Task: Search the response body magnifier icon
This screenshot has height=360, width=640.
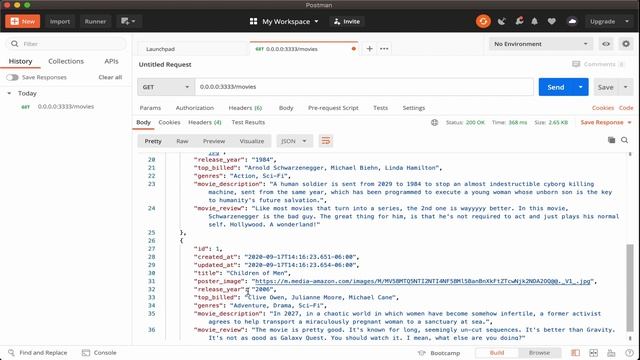Action: 624,140
